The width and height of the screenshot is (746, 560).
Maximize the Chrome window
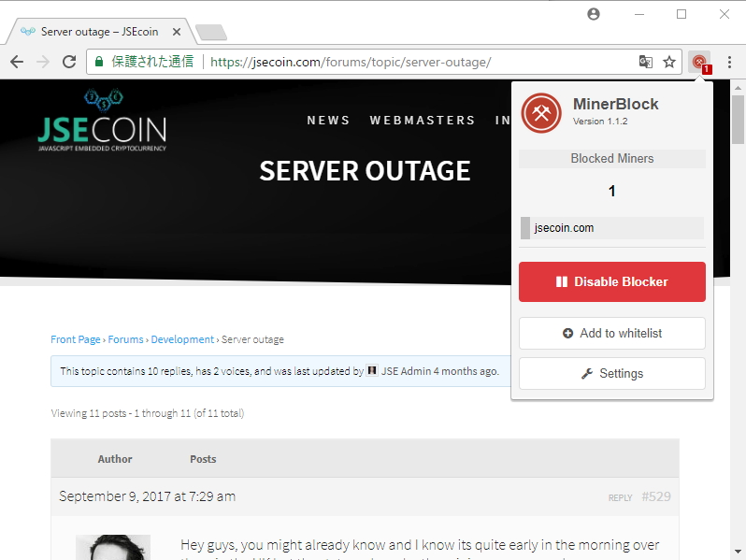click(681, 14)
